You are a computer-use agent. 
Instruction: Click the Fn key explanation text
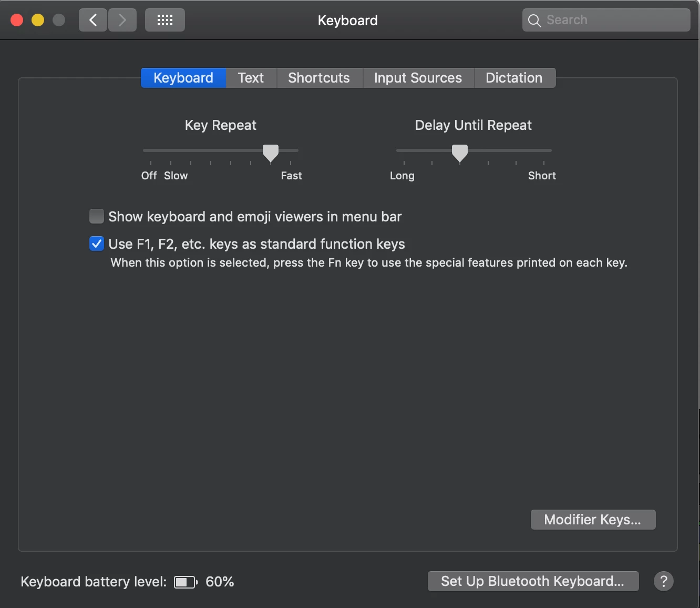(369, 262)
